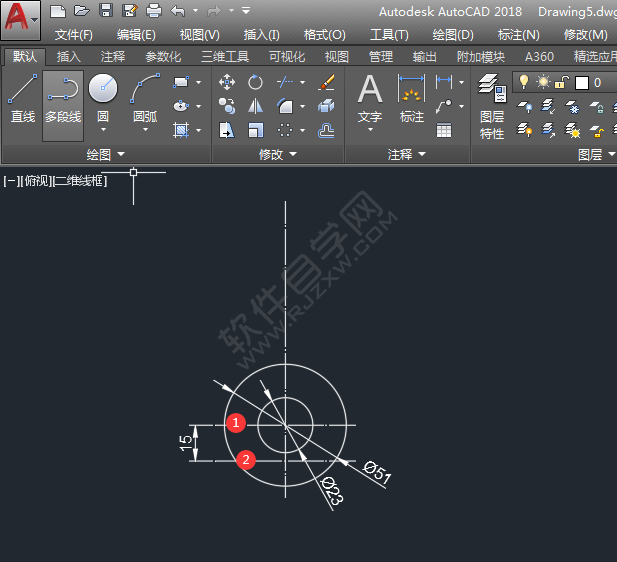Expand the 修改 panel dropdown

coord(291,155)
